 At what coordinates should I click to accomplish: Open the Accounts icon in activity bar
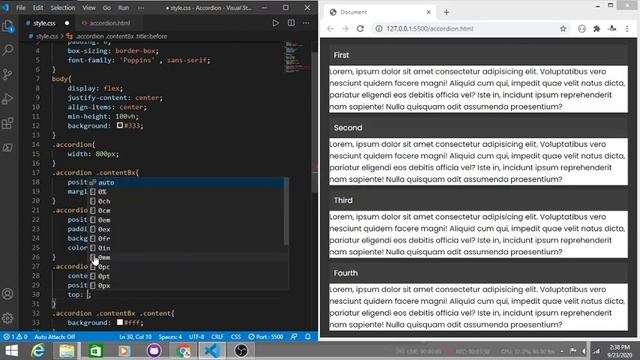coord(8,294)
